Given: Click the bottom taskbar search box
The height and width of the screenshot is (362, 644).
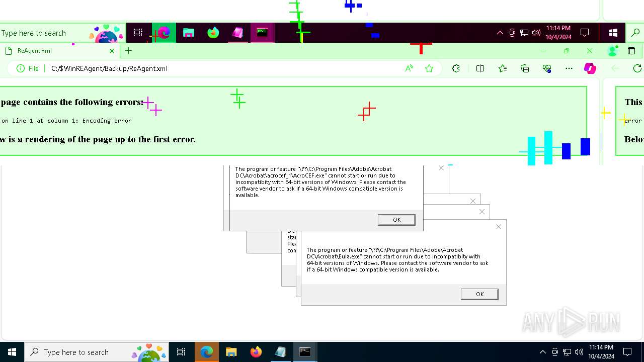Looking at the screenshot, I should pyautogui.click(x=97, y=352).
